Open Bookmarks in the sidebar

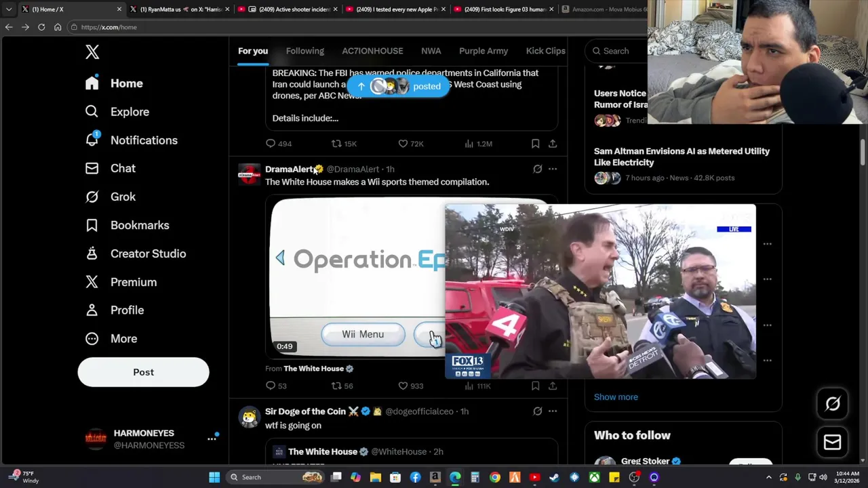pos(127,225)
